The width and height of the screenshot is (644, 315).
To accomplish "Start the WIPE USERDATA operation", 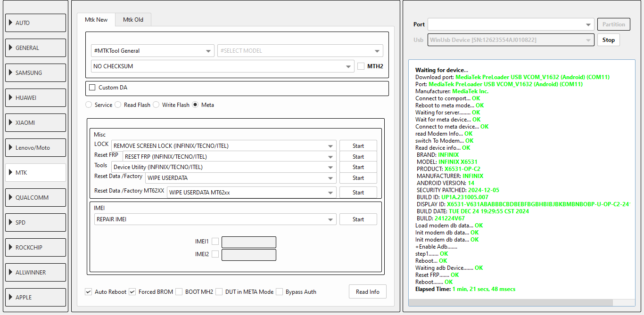I will click(358, 178).
